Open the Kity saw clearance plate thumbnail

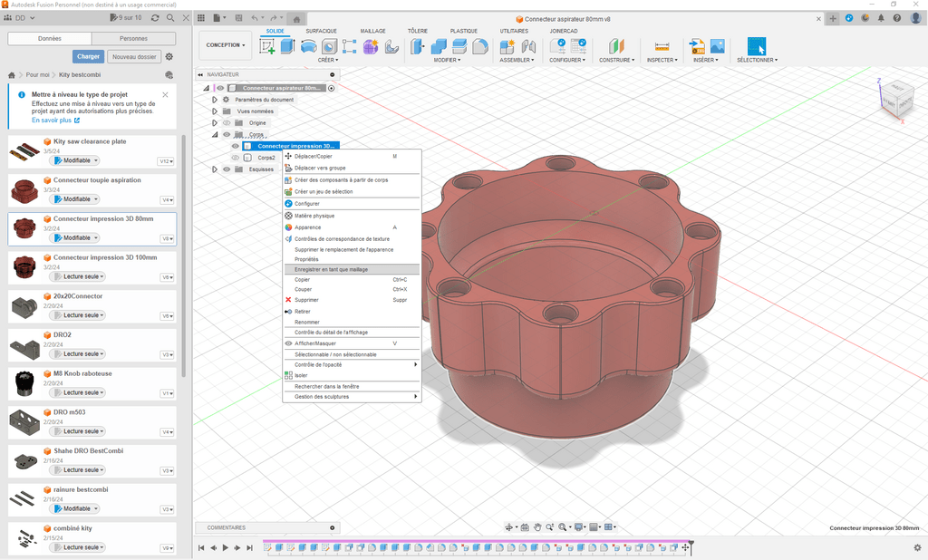25,150
